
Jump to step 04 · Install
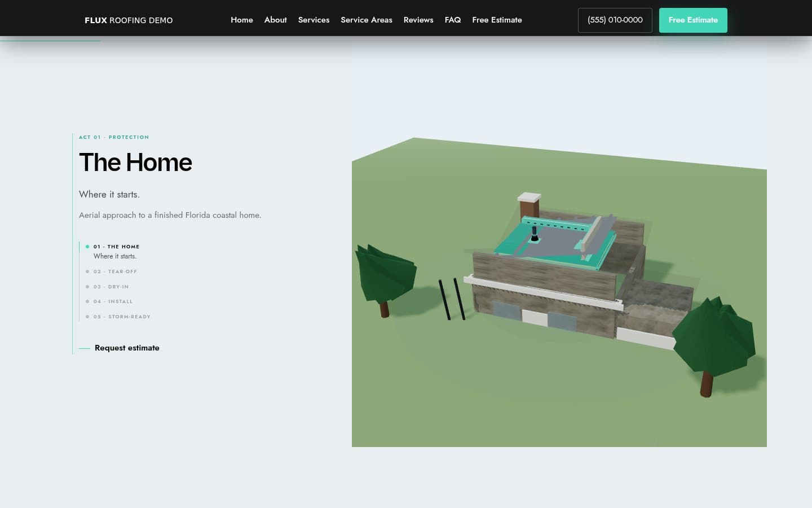(109, 301)
